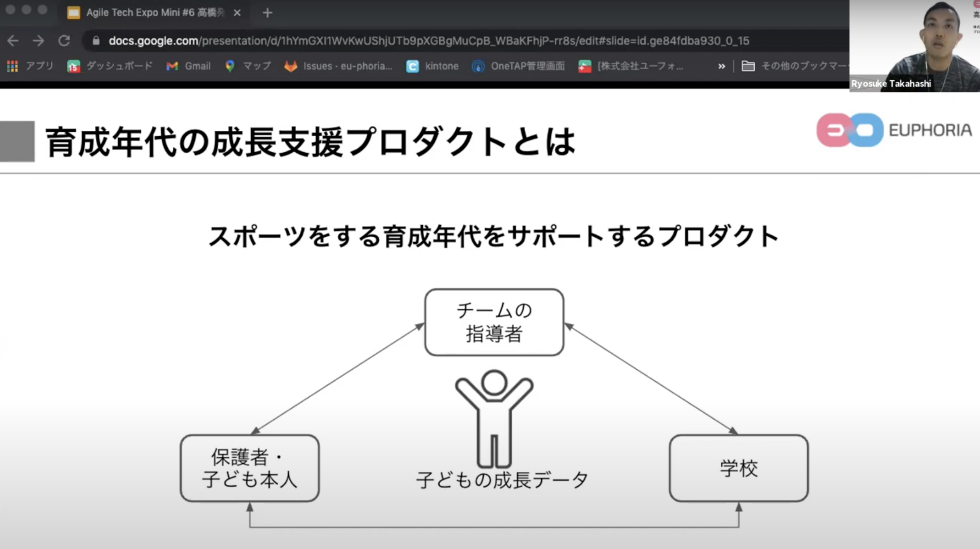Open the OneTAP管理画面 bookmark
Viewport: 980px width, 549px height.
click(x=519, y=66)
